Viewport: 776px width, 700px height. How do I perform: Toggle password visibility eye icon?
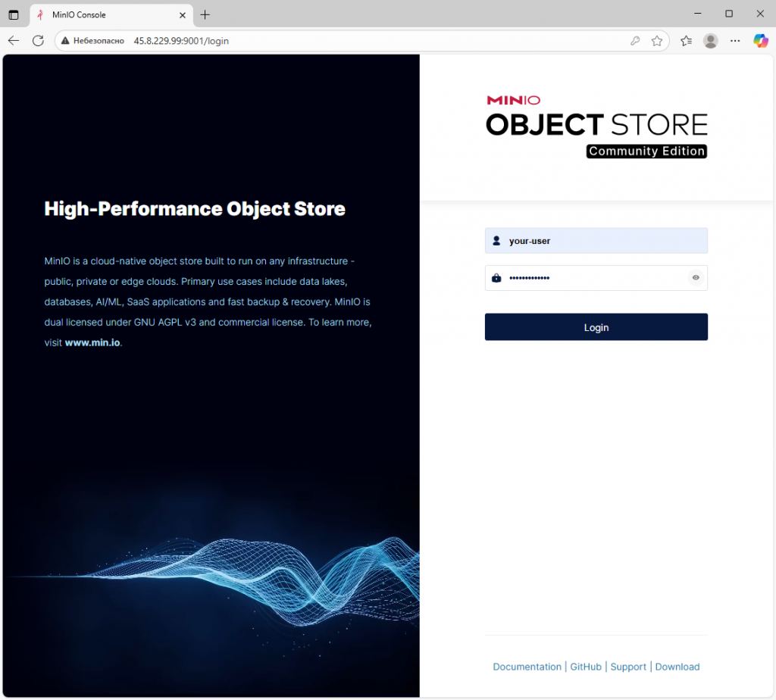coord(695,278)
